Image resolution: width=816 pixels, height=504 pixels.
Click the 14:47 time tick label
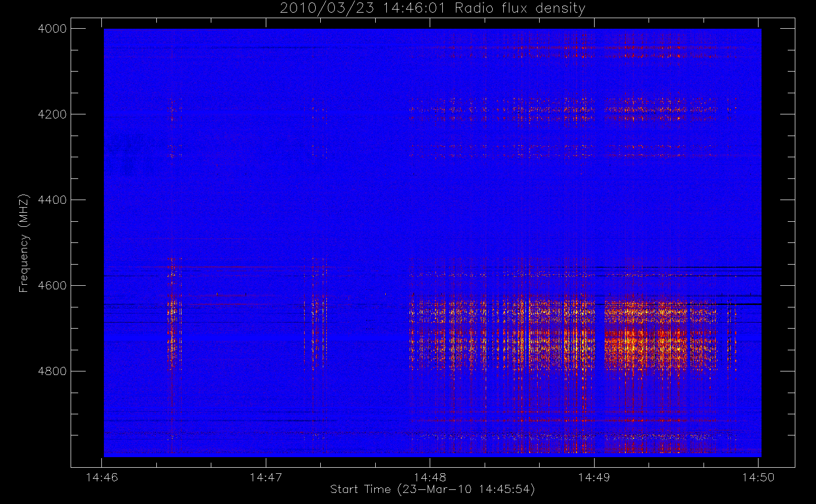pyautogui.click(x=266, y=477)
